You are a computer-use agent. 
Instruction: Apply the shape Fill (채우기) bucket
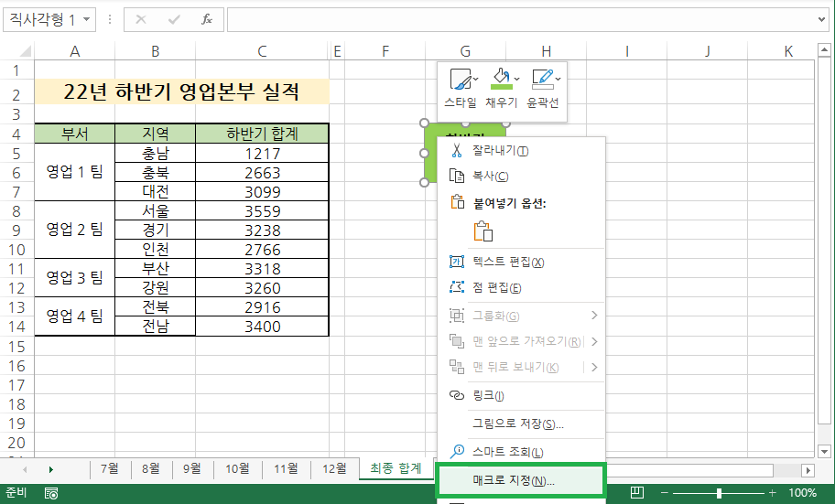click(x=501, y=79)
